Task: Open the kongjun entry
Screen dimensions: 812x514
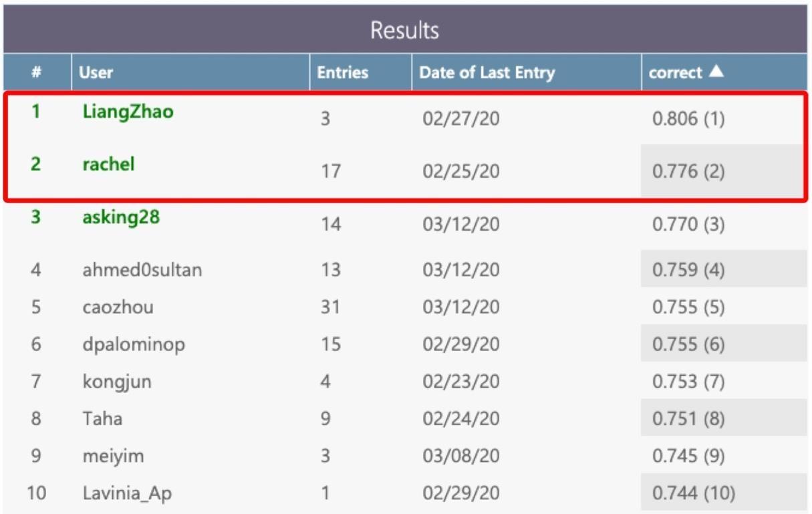Action: tap(117, 382)
